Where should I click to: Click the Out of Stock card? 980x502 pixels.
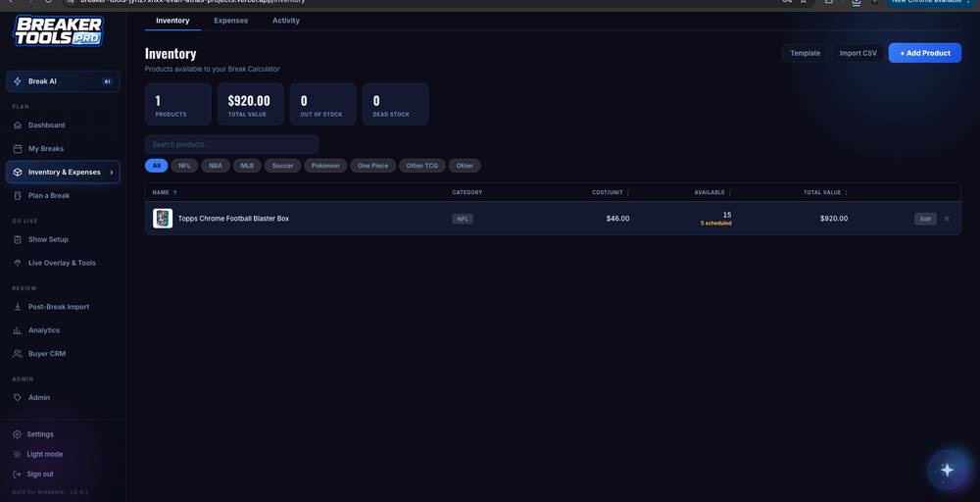[323, 104]
